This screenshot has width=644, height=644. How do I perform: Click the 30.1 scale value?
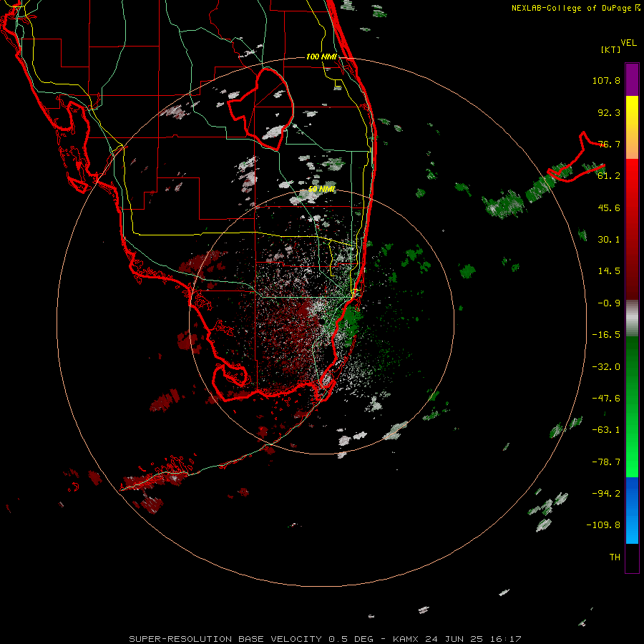click(x=609, y=240)
